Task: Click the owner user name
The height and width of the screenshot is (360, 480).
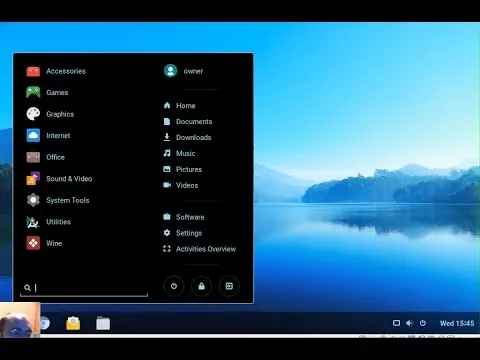Action: click(x=193, y=71)
